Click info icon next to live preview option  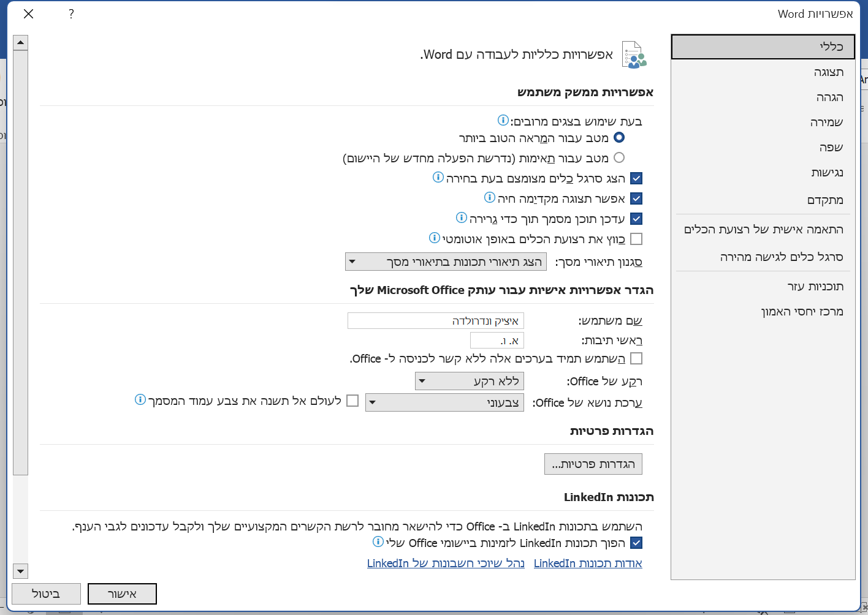tap(489, 197)
